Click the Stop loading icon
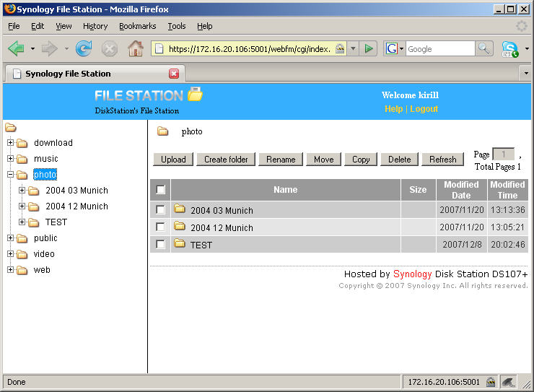 tap(110, 48)
